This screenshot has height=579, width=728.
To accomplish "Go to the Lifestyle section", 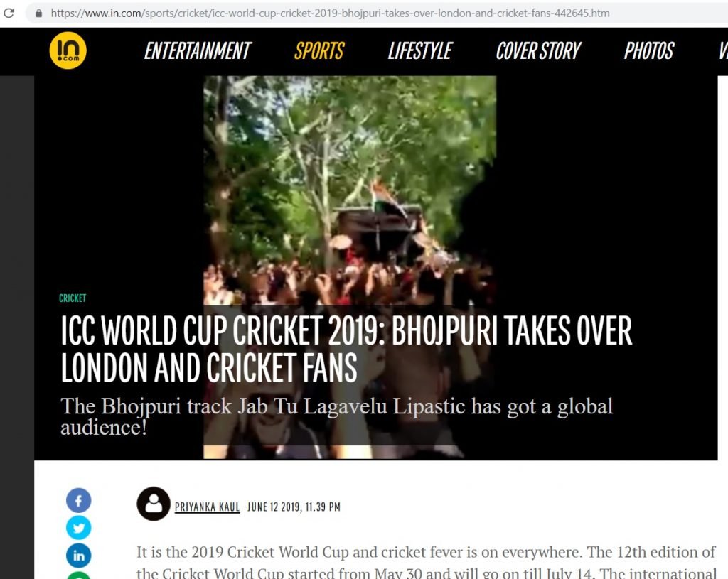I will pos(420,51).
